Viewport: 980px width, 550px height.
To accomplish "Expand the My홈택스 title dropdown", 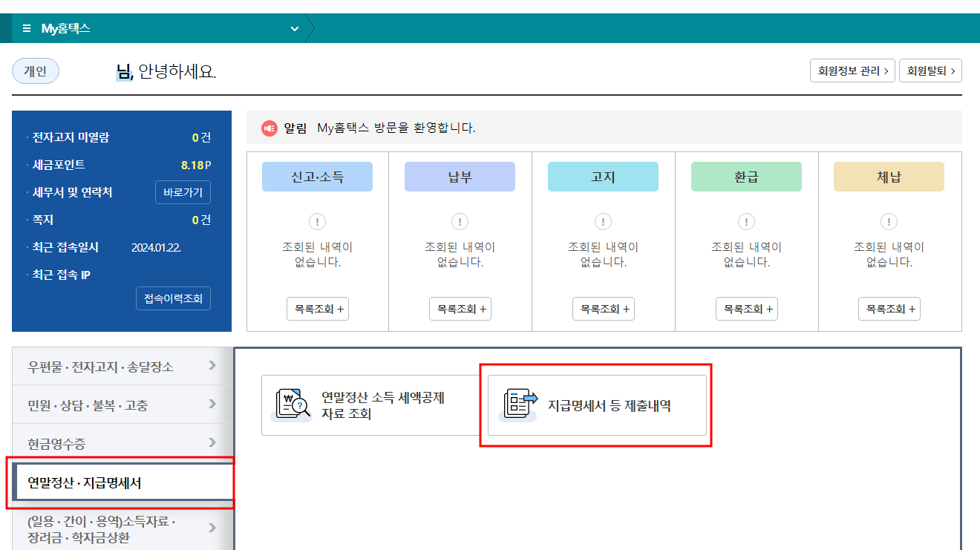I will tap(294, 27).
